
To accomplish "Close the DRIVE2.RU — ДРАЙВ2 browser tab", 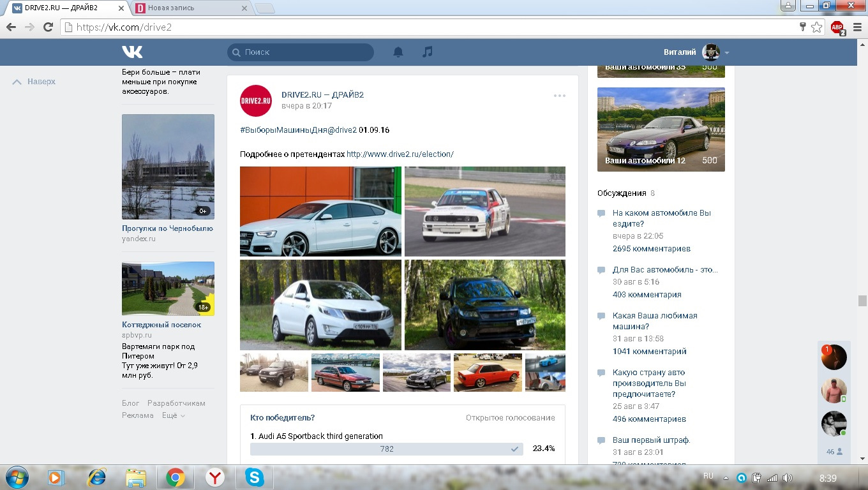I will point(121,8).
